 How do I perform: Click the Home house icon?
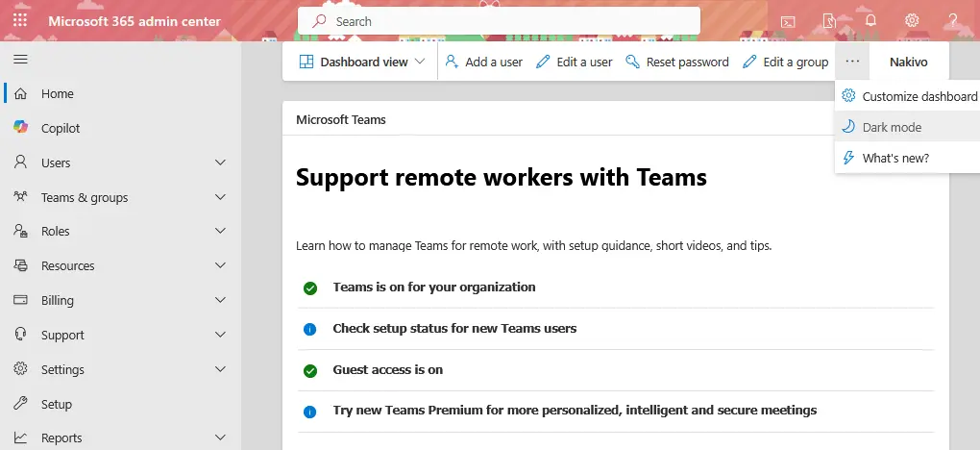[x=20, y=94]
